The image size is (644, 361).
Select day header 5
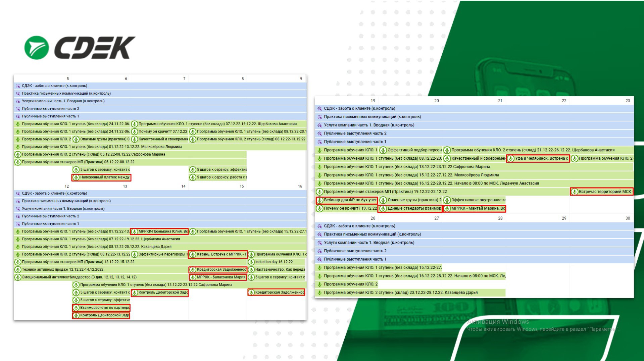68,79
